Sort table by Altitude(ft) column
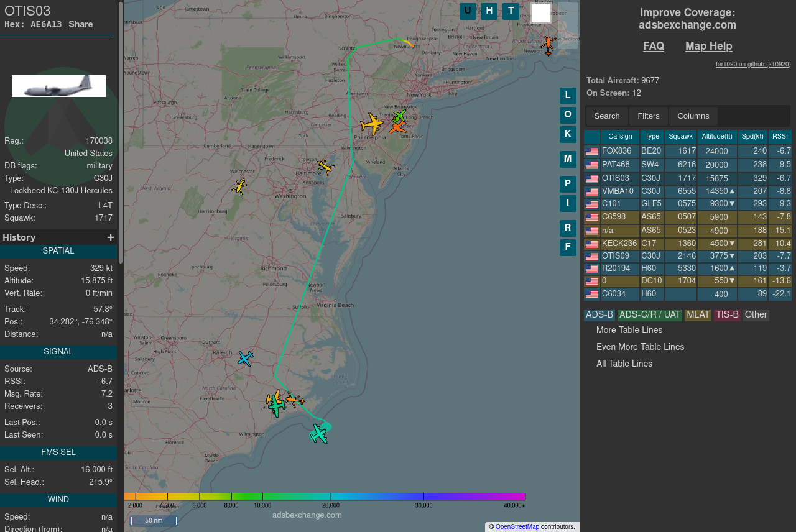This screenshot has width=796, height=532. click(x=717, y=137)
